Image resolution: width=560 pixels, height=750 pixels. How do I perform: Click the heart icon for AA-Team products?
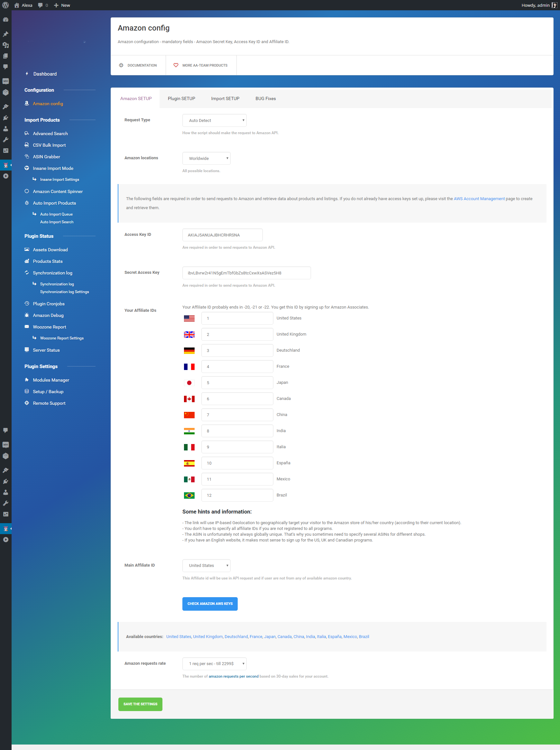(x=176, y=65)
